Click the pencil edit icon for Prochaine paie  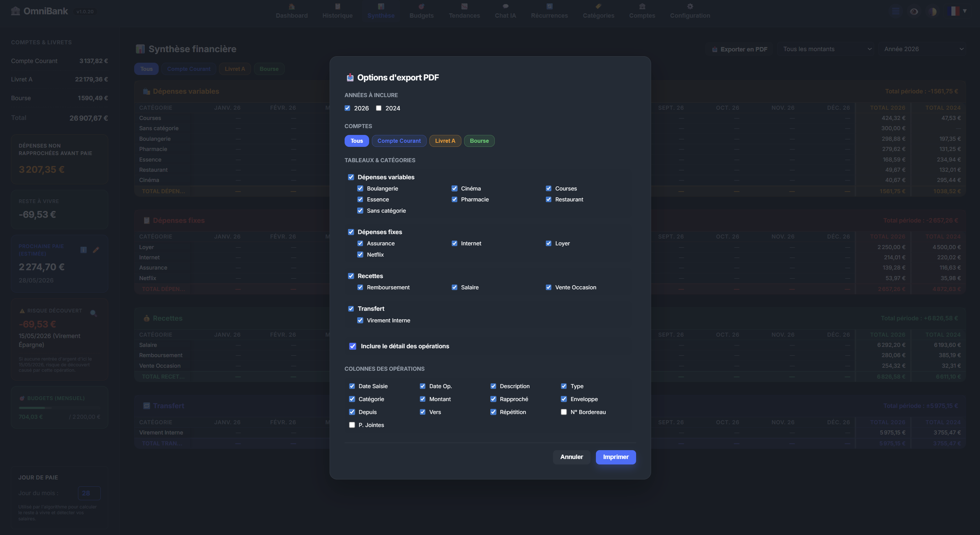[96, 250]
